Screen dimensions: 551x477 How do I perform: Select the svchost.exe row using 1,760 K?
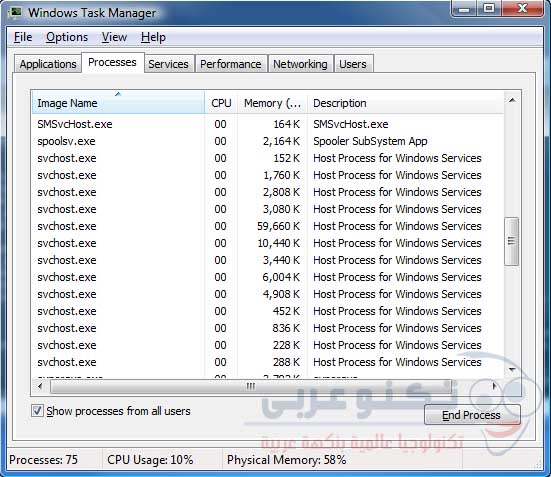pos(268,175)
